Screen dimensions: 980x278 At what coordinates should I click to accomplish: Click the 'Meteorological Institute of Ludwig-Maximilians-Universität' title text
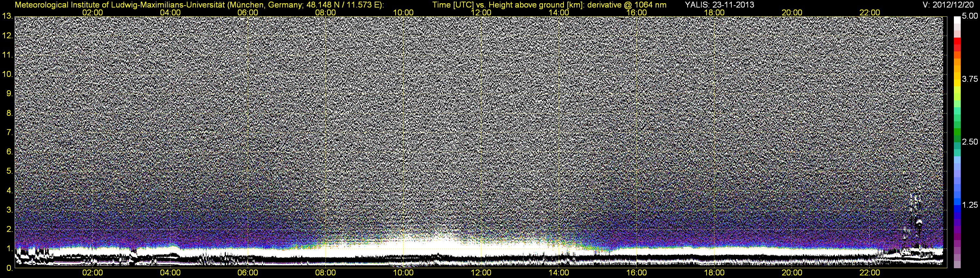point(121,5)
